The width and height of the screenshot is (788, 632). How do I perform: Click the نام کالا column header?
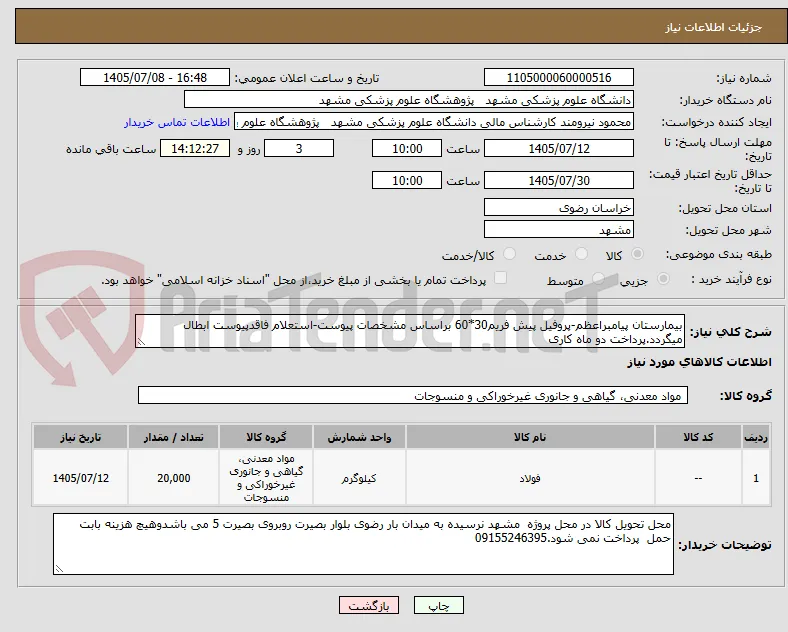(530, 437)
